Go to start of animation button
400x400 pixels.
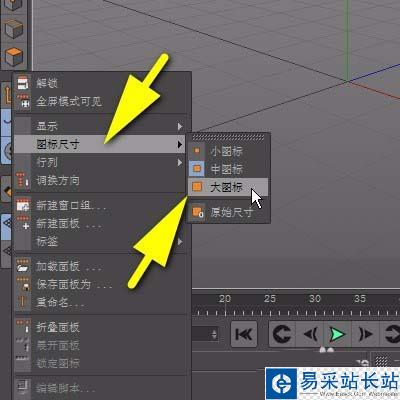click(244, 334)
